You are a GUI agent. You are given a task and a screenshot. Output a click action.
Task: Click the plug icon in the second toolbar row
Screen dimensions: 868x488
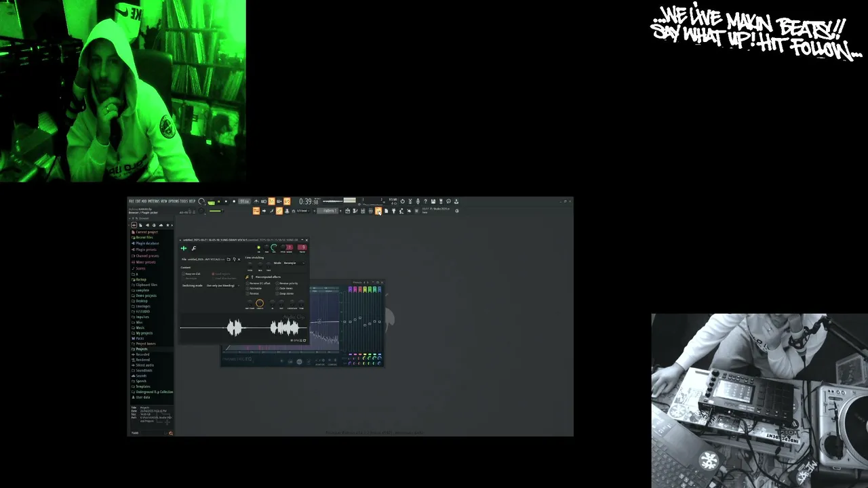pos(393,211)
